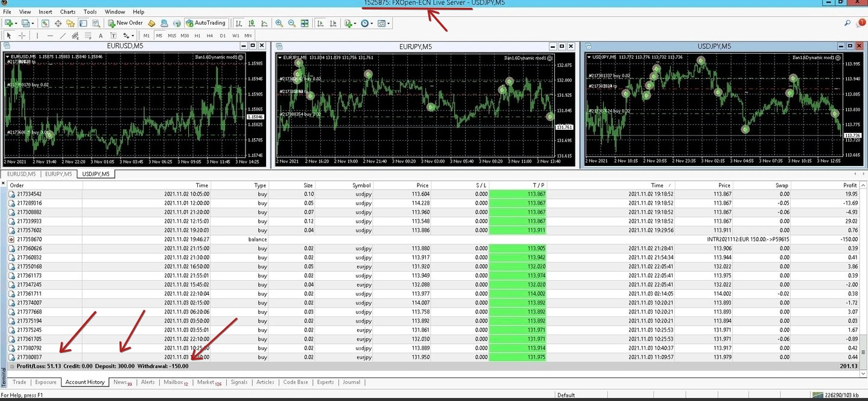Switch timeframe to H4

tap(210, 36)
